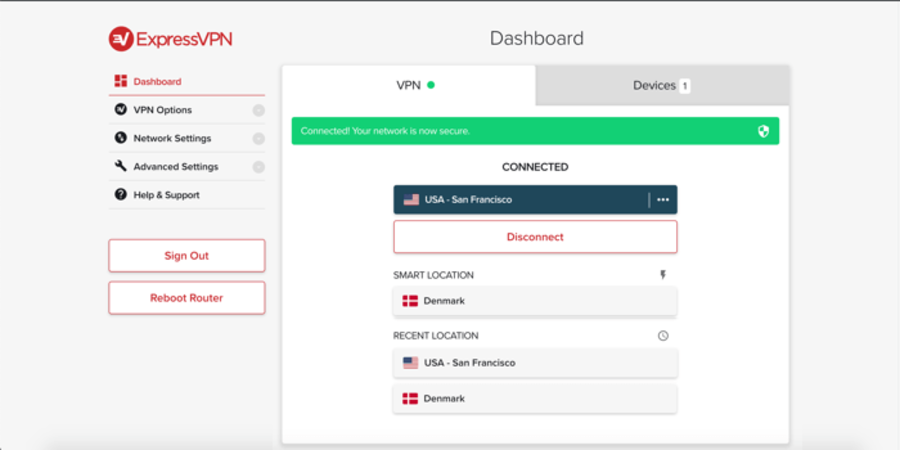The height and width of the screenshot is (450, 900).
Task: Click the ExpressVPN logo
Action: pyautogui.click(x=171, y=39)
